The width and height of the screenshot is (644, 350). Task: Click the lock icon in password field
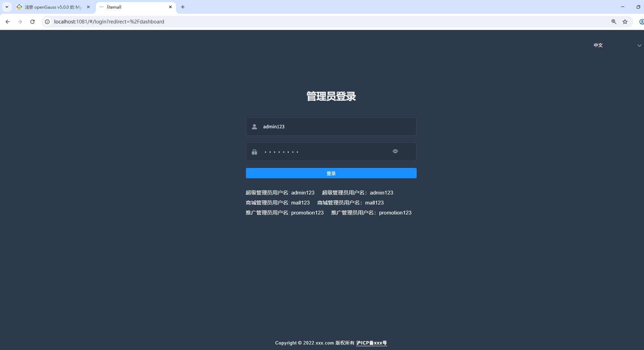pyautogui.click(x=254, y=152)
